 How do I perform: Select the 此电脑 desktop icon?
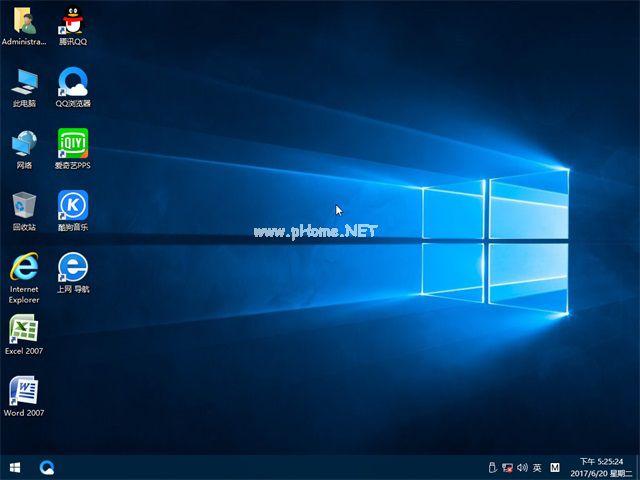[x=24, y=87]
